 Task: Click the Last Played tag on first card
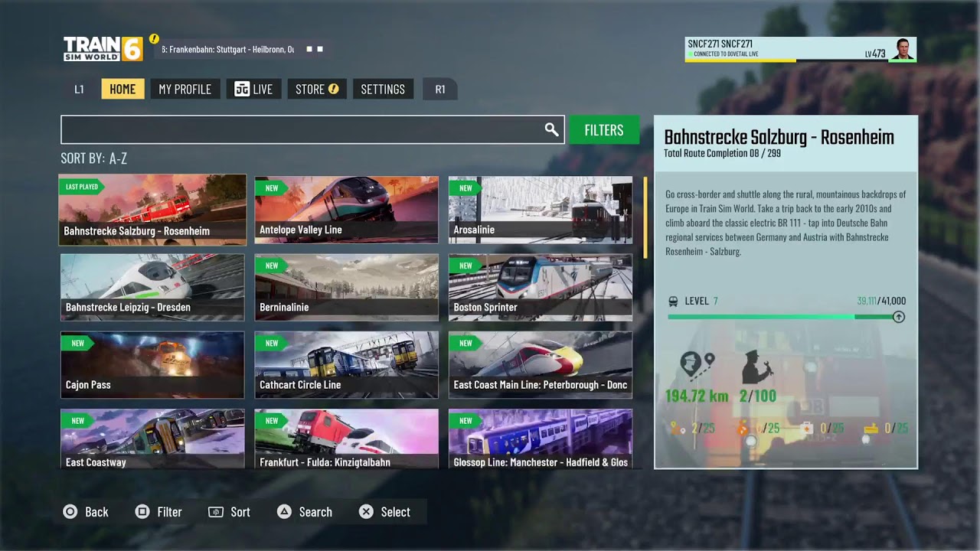[x=82, y=187]
